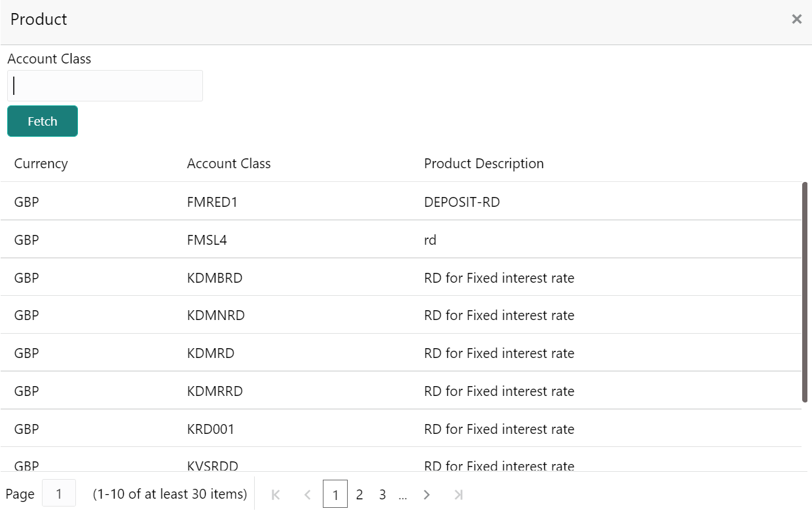Open page 2 of results

click(360, 495)
